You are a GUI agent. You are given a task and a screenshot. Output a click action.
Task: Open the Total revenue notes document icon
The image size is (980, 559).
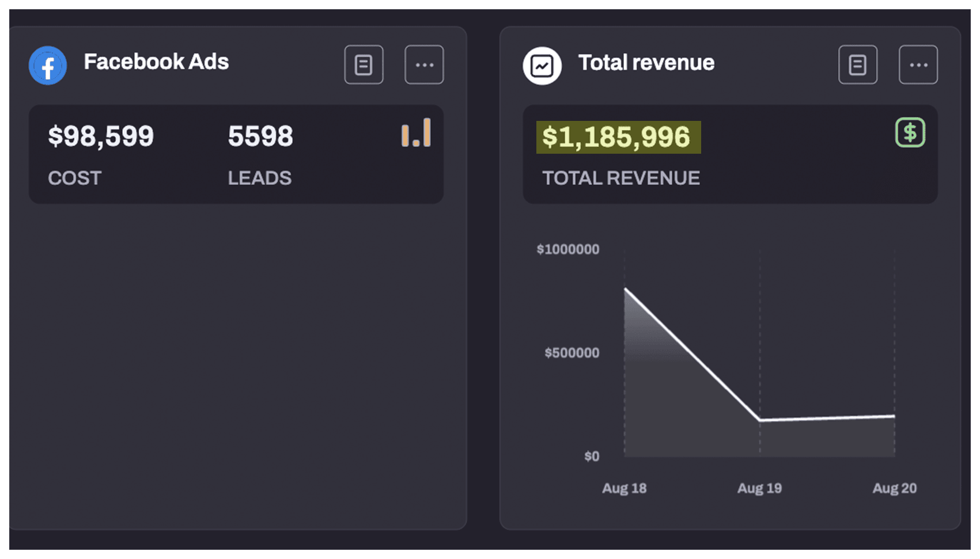tap(857, 64)
